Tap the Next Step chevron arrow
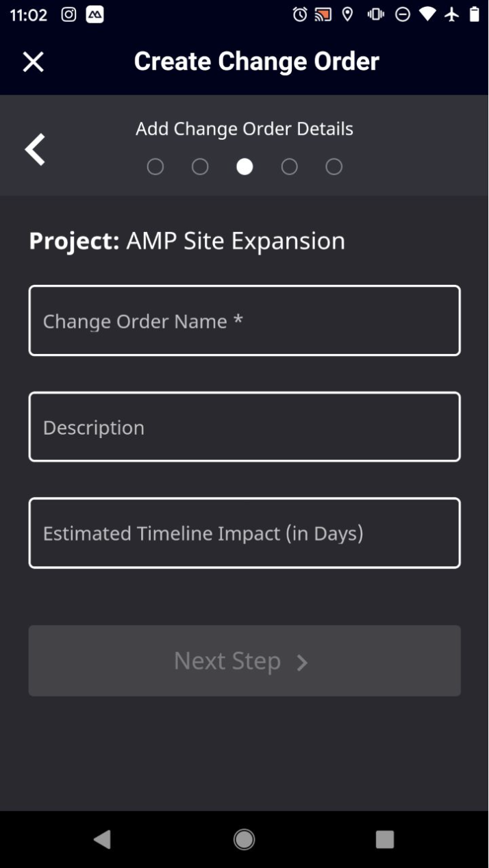Viewport: 489px width, 868px height. 302,662
